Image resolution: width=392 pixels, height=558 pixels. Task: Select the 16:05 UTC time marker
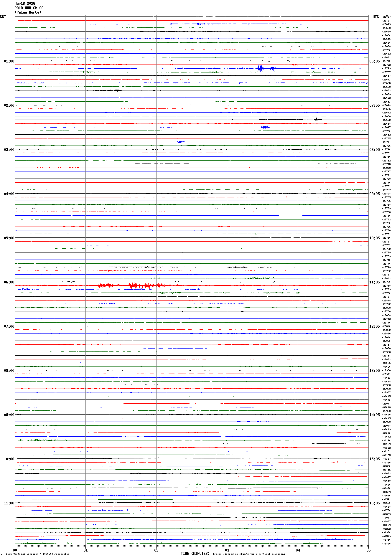pos(374,503)
